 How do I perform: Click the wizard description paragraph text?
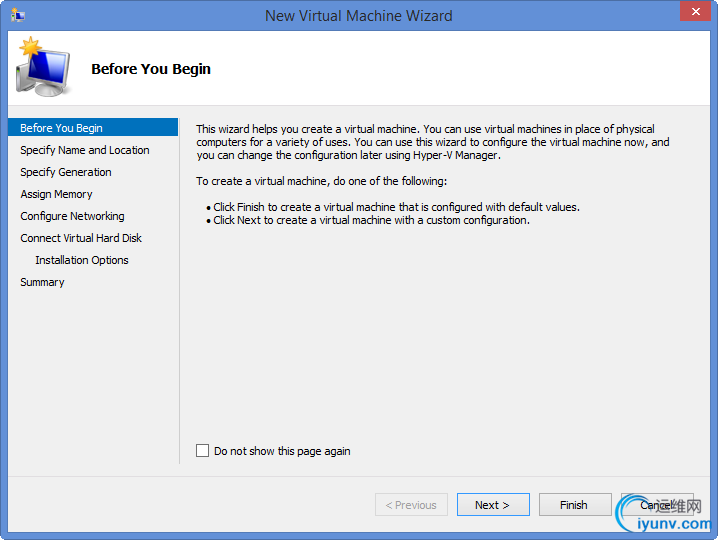tap(433, 142)
